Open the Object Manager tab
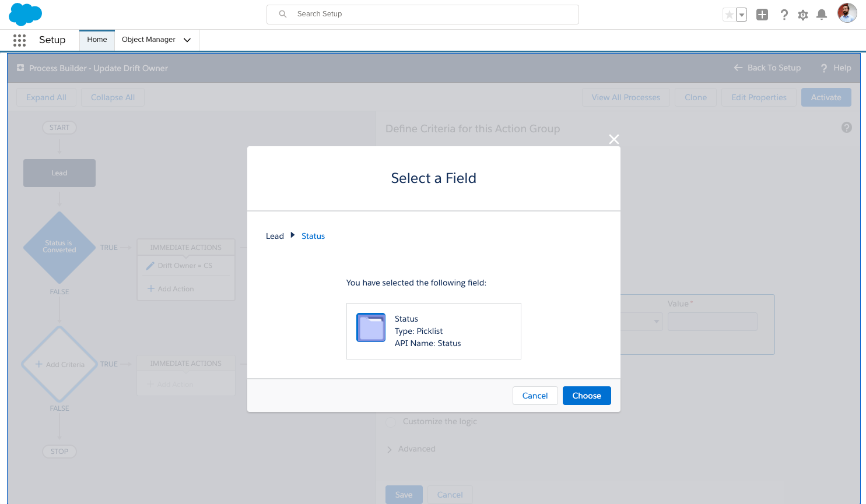The height and width of the screenshot is (504, 866). [x=149, y=40]
